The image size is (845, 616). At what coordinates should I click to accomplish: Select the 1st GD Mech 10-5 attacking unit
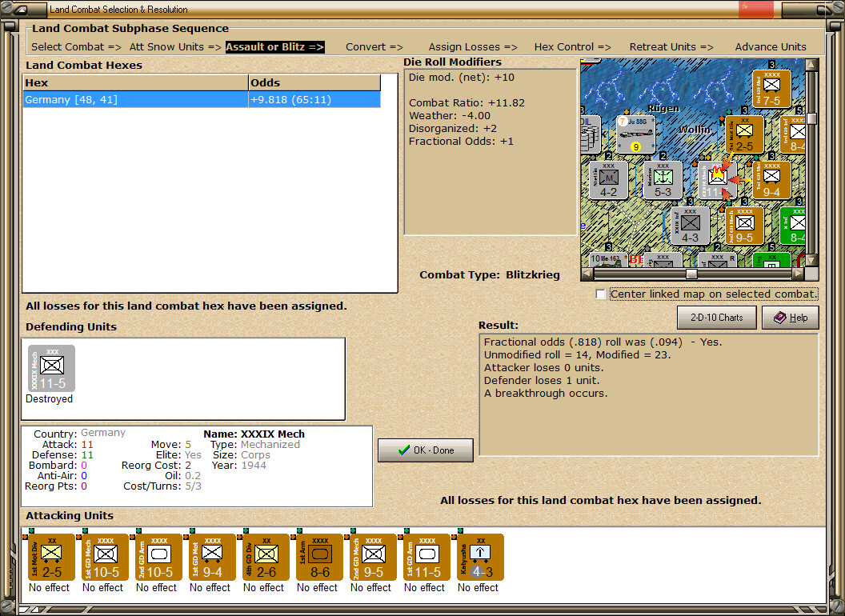click(x=105, y=558)
